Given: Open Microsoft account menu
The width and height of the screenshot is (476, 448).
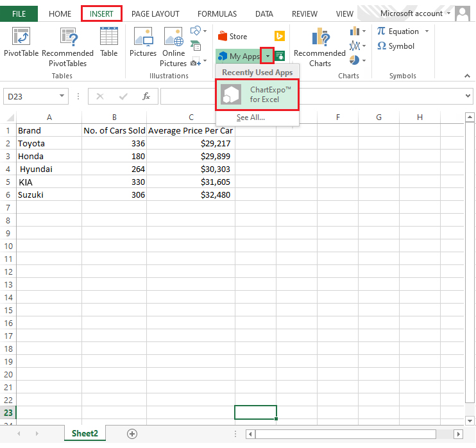Looking at the screenshot, I should tap(415, 13).
